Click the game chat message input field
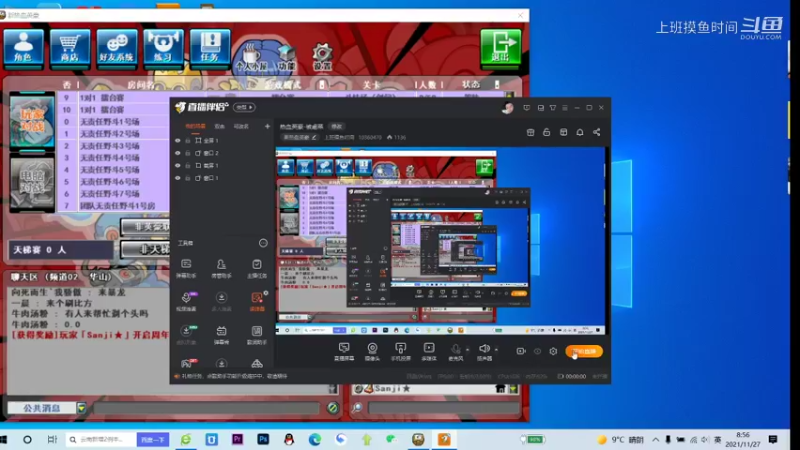This screenshot has height=450, width=800. pyautogui.click(x=207, y=408)
